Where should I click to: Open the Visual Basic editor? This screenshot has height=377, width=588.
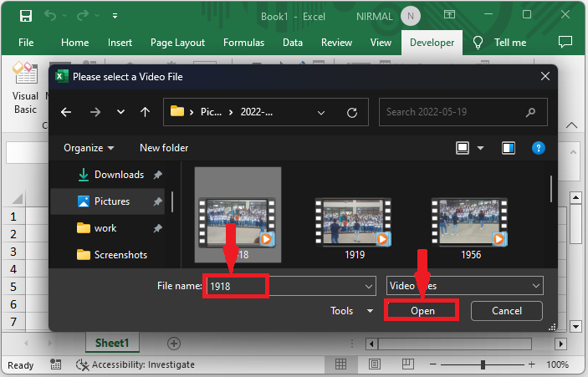tap(25, 89)
